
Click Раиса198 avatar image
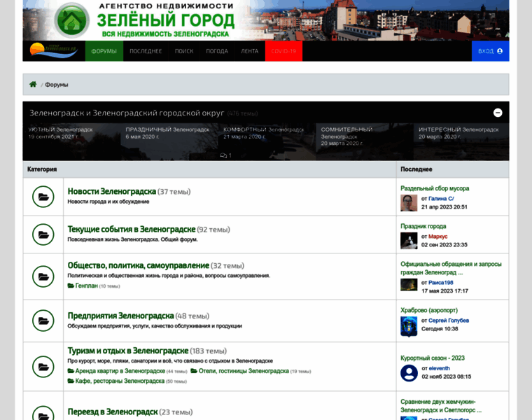click(x=409, y=285)
